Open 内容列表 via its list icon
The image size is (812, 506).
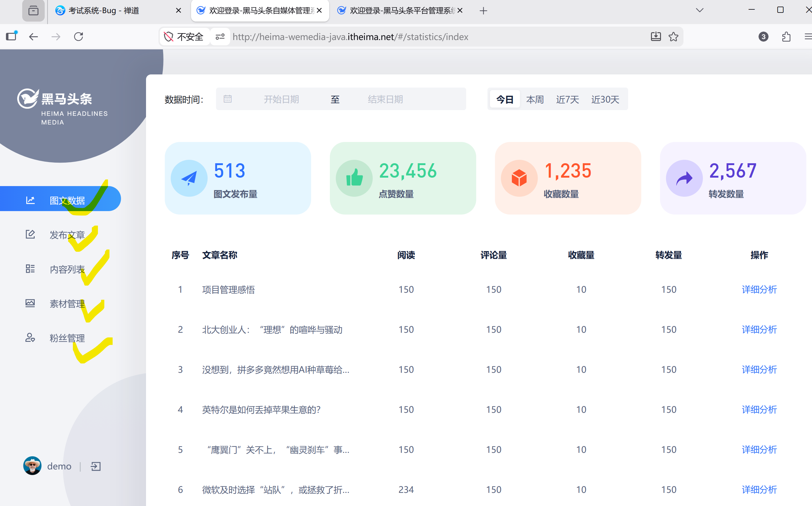30,268
